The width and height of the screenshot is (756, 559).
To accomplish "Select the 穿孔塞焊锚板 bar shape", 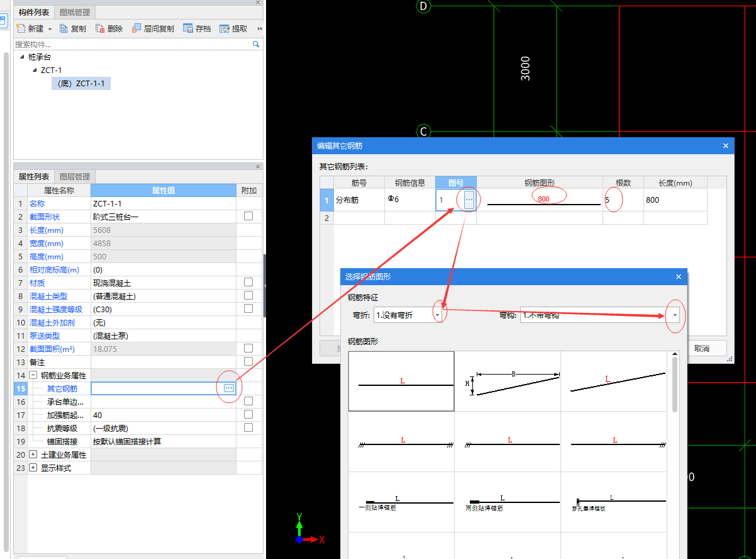I will [x=614, y=502].
